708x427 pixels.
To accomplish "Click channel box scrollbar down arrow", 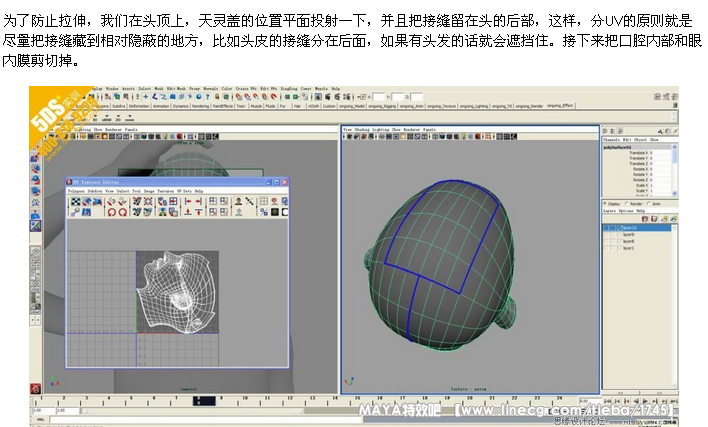I will point(675,193).
